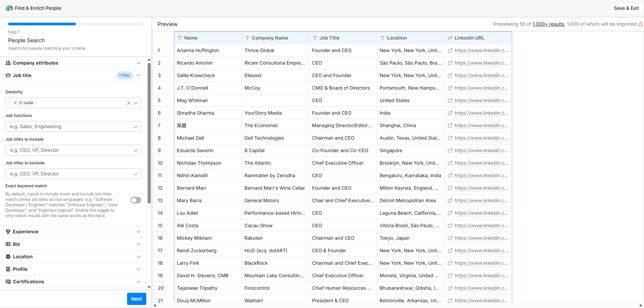Open Michael Dell's external LinkedIn link icon
Viewport: 644px width, 308px height.
point(450,138)
